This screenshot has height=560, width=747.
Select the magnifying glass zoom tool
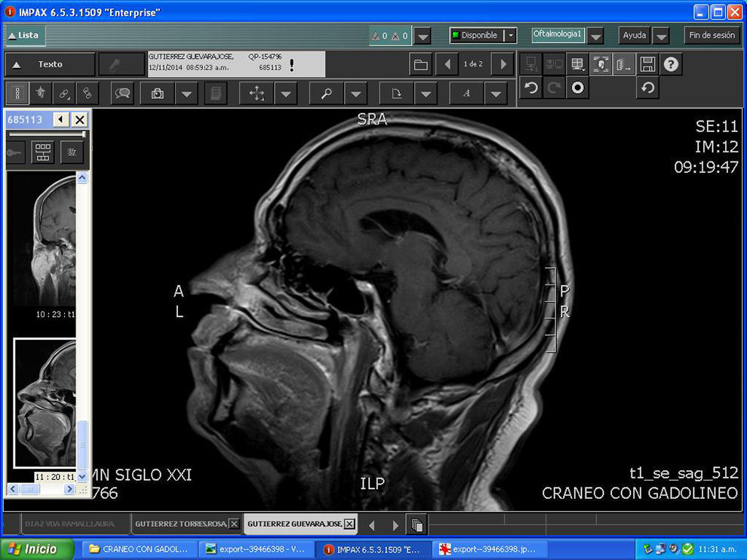[327, 94]
